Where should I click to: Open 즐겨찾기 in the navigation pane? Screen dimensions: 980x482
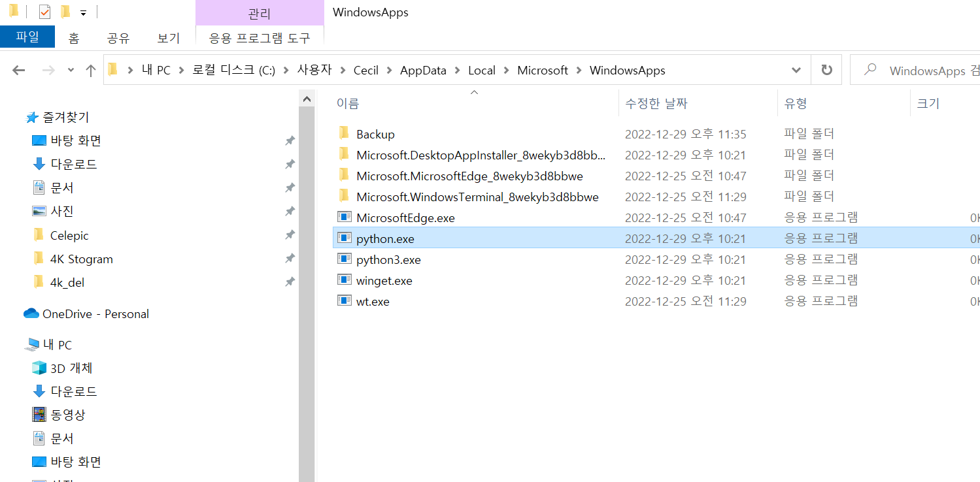65,118
